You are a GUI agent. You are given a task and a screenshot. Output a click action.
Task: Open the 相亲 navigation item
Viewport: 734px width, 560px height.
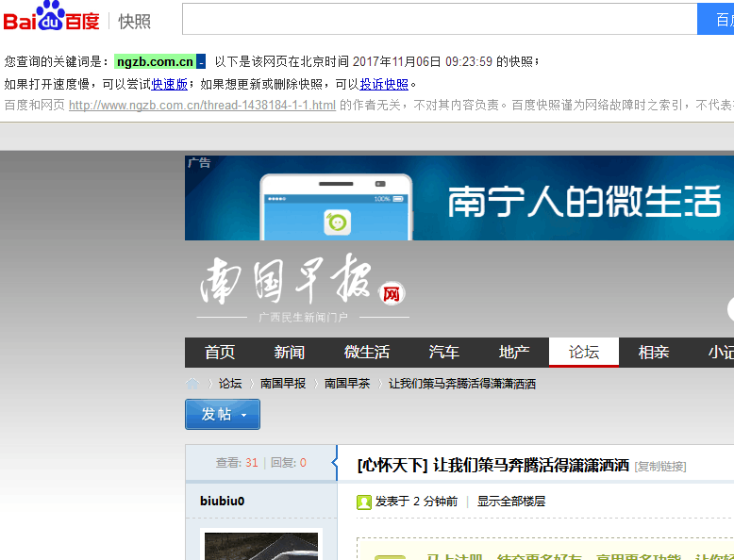654,352
